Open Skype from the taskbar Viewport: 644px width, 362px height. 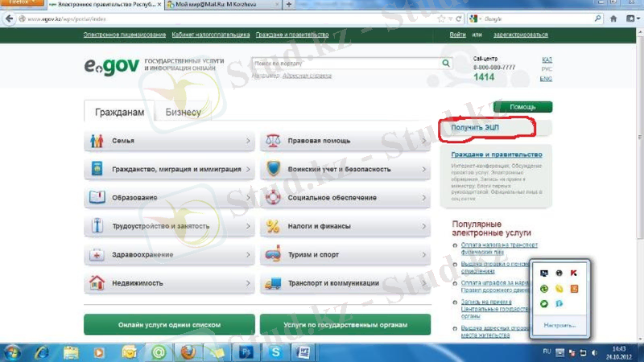point(275,352)
